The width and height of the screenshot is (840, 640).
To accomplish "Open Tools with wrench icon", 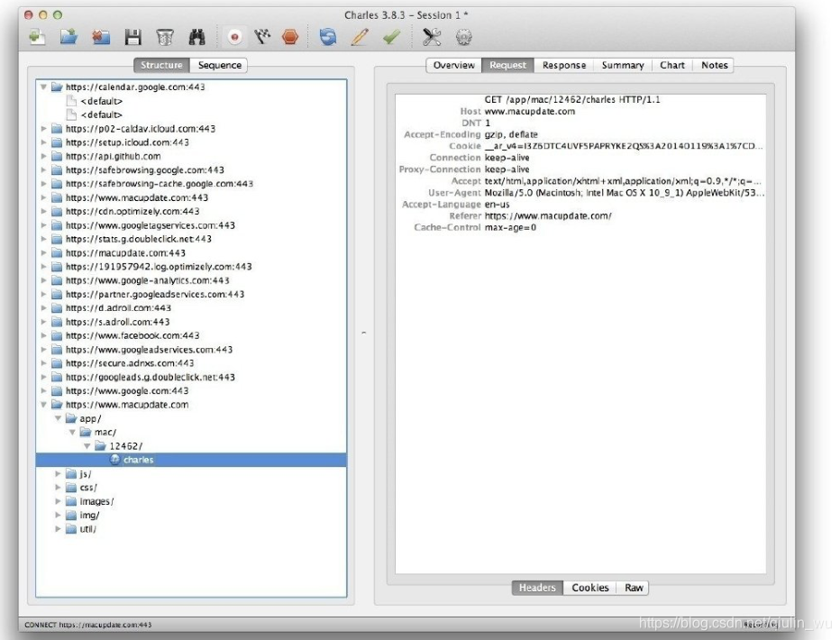I will click(431, 37).
